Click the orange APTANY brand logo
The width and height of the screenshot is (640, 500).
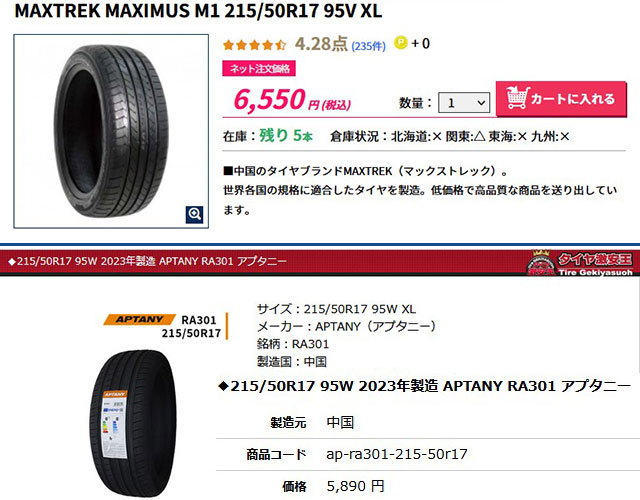pyautogui.click(x=139, y=319)
